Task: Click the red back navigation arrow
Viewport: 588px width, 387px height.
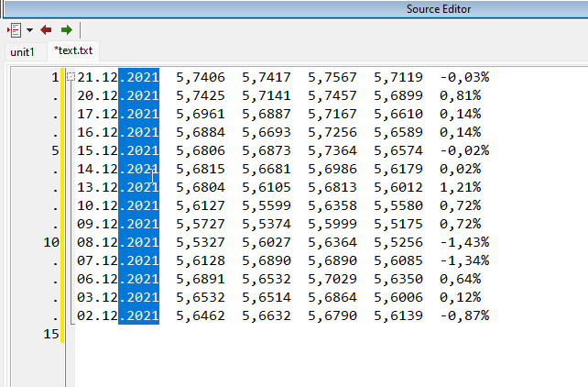Action: pos(47,30)
